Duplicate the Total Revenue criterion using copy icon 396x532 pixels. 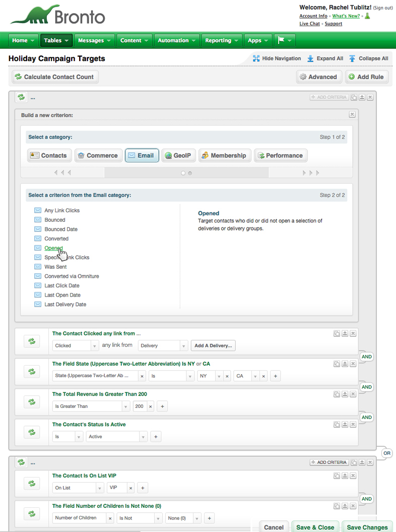(x=336, y=394)
